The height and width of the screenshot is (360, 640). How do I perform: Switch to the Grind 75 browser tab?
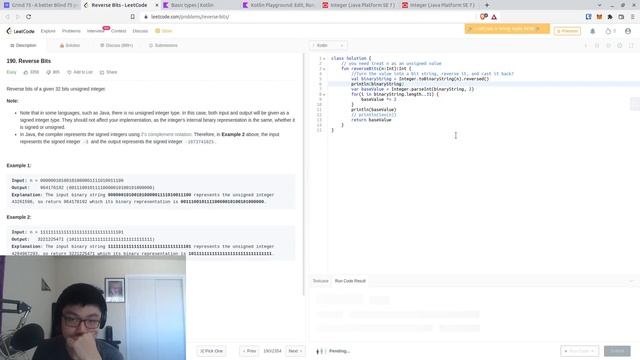[x=40, y=5]
